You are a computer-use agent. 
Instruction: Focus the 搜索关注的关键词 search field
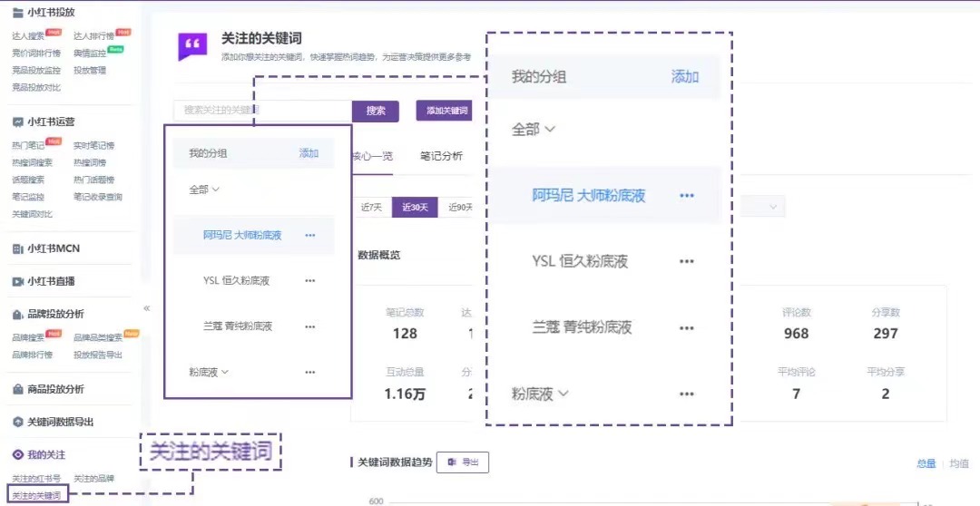[262, 111]
